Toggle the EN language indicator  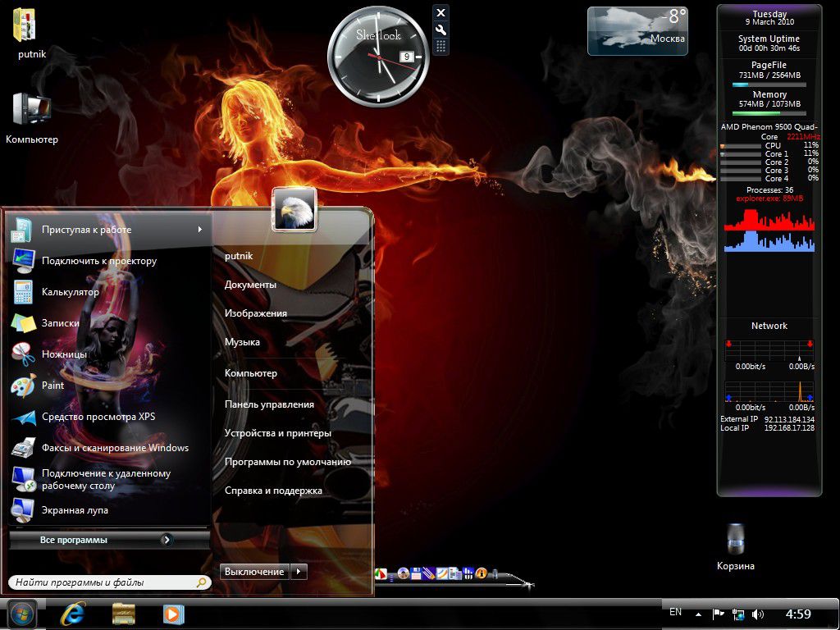click(675, 612)
